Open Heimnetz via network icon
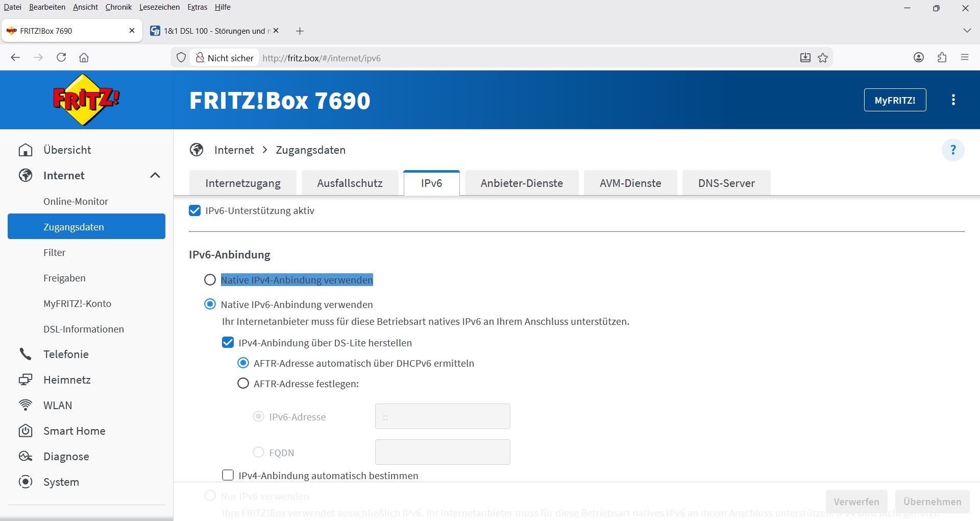Screen dimensions: 980x521 (x=26, y=380)
